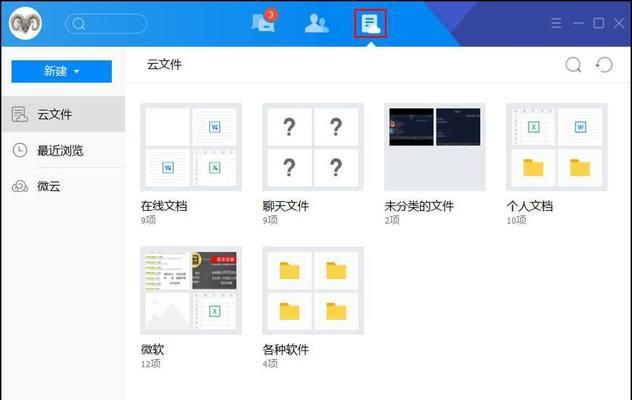Open the 微软 folder thumbnail
The height and width of the screenshot is (400, 632).
click(x=191, y=291)
